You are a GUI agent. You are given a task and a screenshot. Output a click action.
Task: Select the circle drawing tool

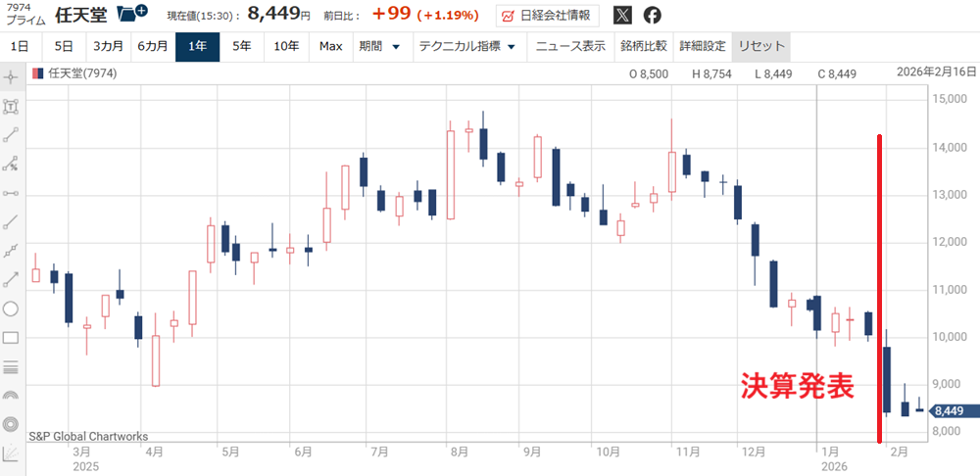pyautogui.click(x=12, y=309)
